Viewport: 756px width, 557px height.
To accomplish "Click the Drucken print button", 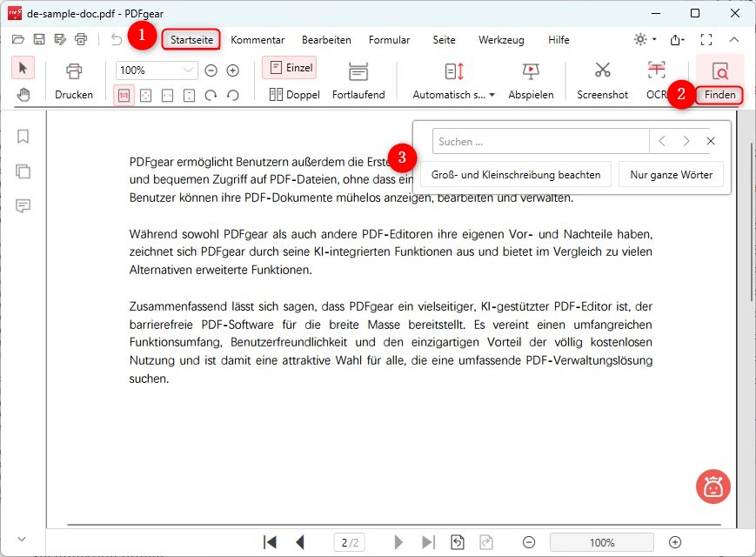I will [74, 81].
